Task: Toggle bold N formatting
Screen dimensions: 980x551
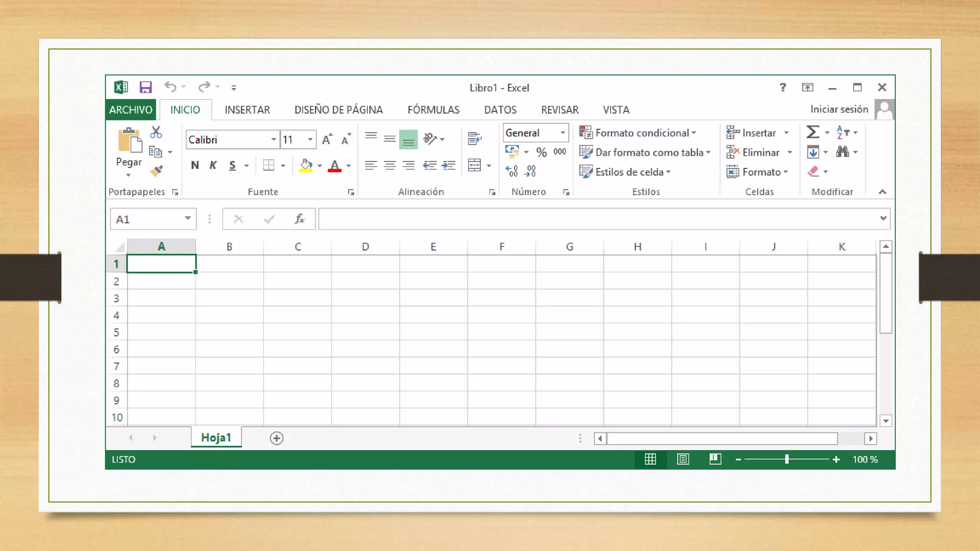Action: click(x=195, y=165)
